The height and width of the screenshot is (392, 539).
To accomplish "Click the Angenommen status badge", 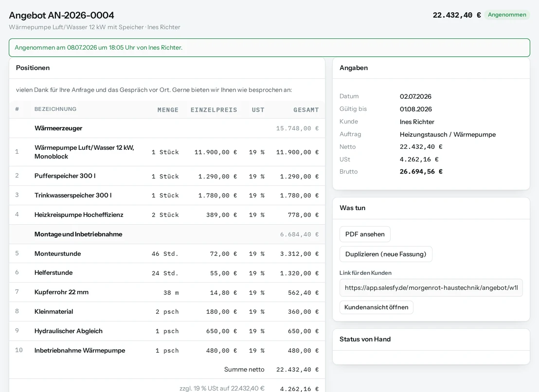I will tap(507, 15).
